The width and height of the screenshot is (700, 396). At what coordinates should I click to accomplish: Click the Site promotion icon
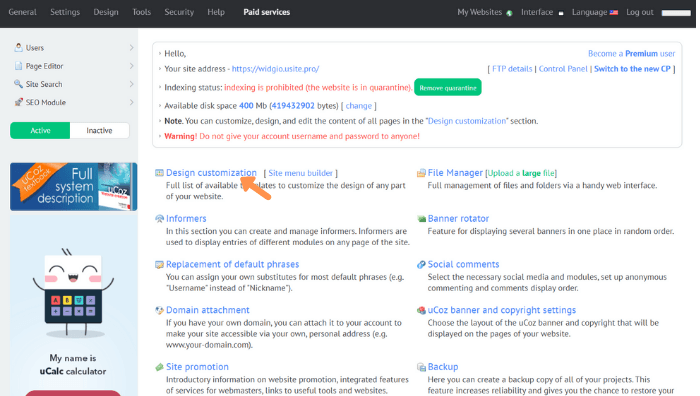click(x=159, y=367)
